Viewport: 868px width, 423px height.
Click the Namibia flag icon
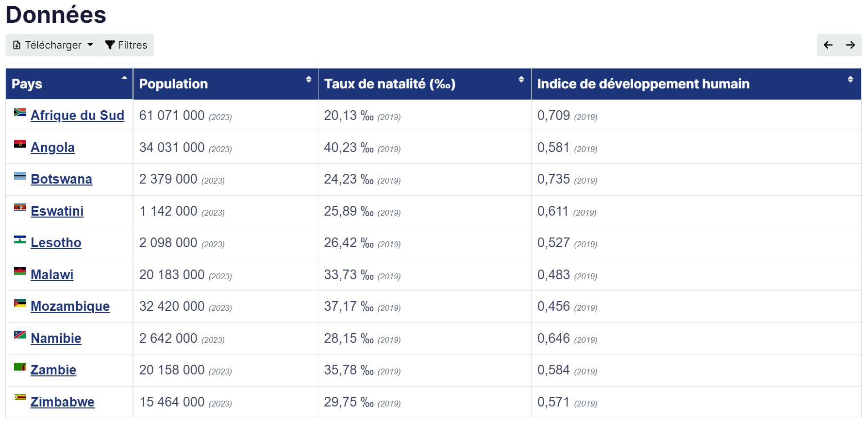pyautogui.click(x=20, y=335)
